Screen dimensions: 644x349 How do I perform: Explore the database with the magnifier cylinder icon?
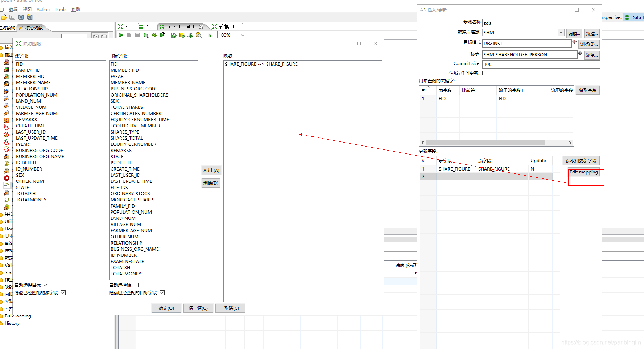(199, 35)
